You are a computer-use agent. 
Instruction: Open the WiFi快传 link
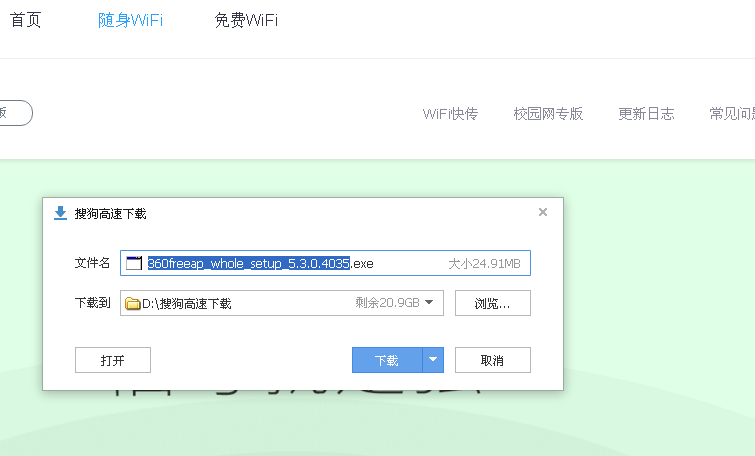(x=450, y=114)
